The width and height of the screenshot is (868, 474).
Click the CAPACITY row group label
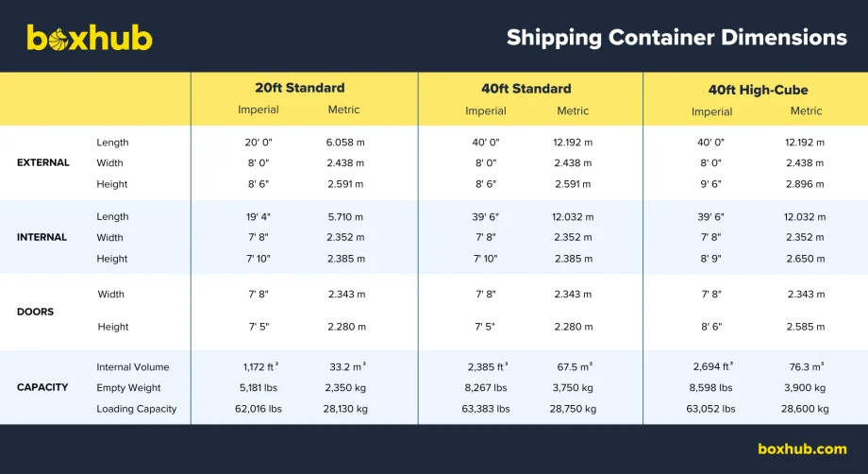(42, 387)
